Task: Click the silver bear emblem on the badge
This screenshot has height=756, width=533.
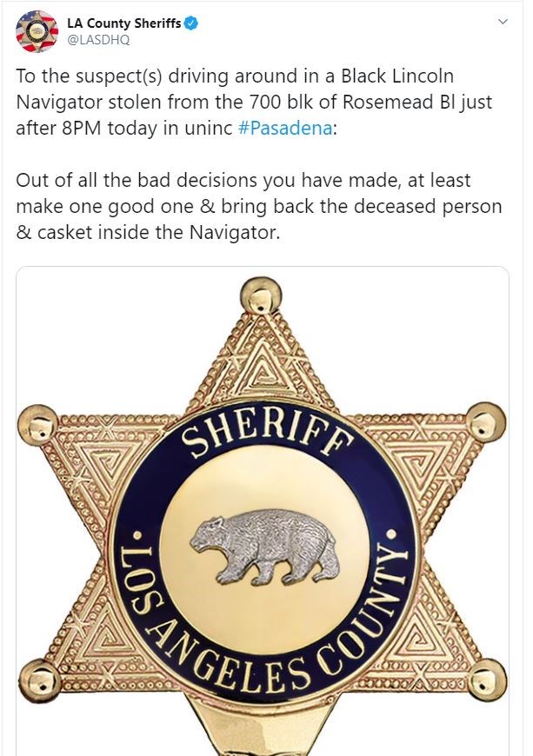Action: [x=265, y=548]
